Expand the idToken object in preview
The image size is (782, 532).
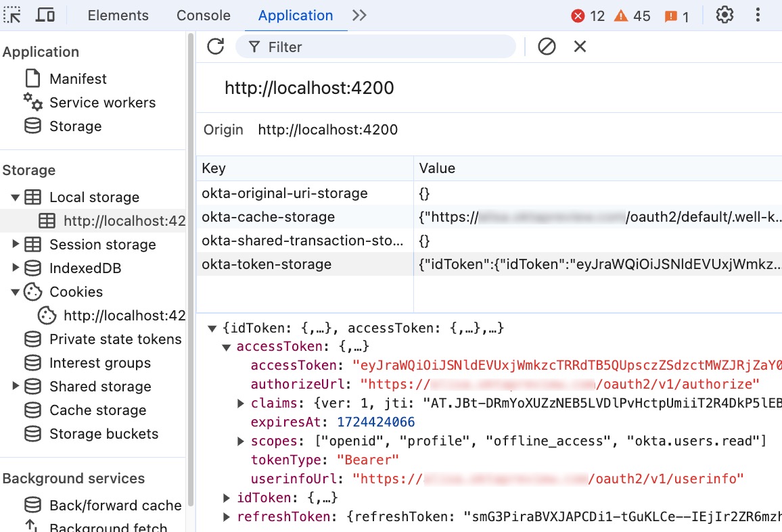point(227,498)
